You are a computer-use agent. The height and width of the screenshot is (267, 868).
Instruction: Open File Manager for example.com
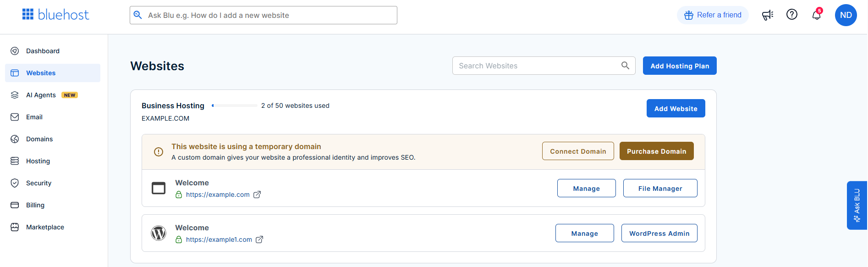[x=660, y=188]
